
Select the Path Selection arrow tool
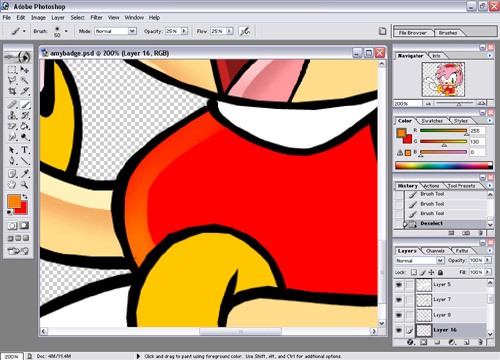tap(12, 150)
